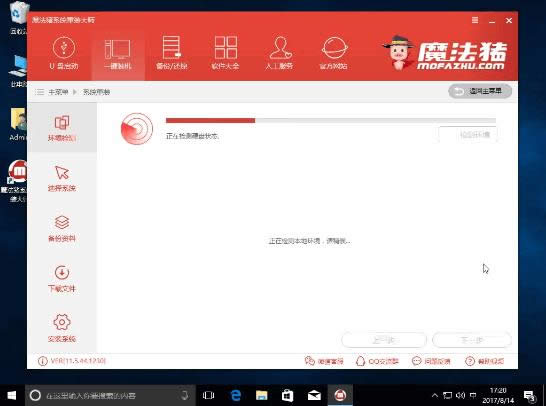This screenshot has width=546, height=406.
Task: Open 问题反馈 link in footer
Action: point(431,361)
